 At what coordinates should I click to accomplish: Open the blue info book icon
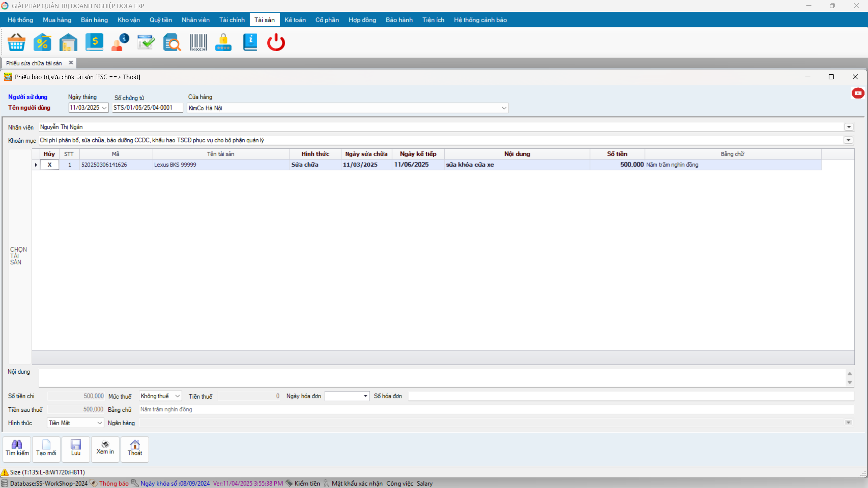point(250,42)
